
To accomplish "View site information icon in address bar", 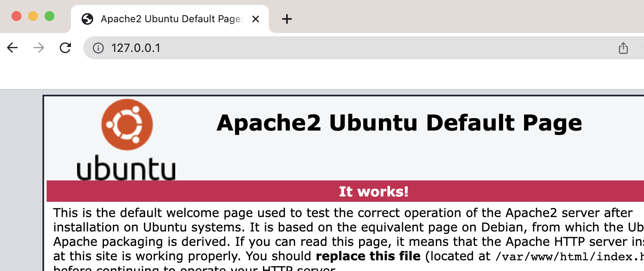I will tap(98, 48).
